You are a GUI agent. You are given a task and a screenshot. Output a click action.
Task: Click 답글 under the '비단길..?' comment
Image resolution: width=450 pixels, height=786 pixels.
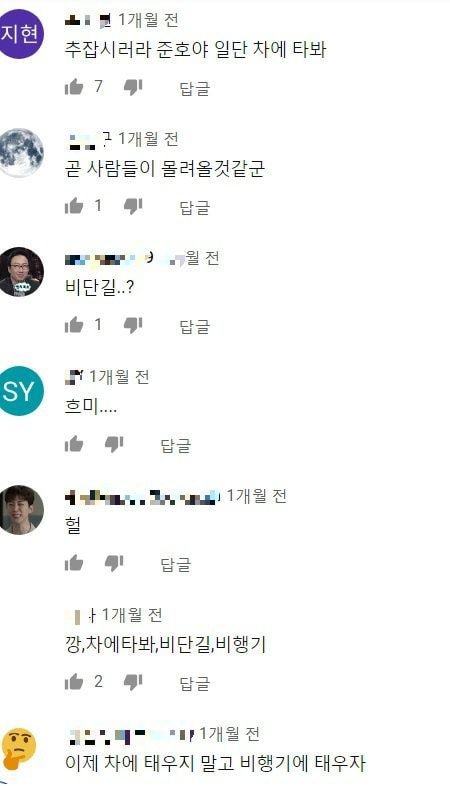point(194,326)
